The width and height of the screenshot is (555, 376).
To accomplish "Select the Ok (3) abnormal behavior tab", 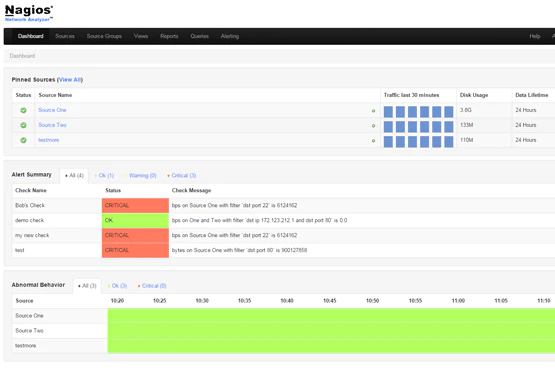I will point(117,286).
